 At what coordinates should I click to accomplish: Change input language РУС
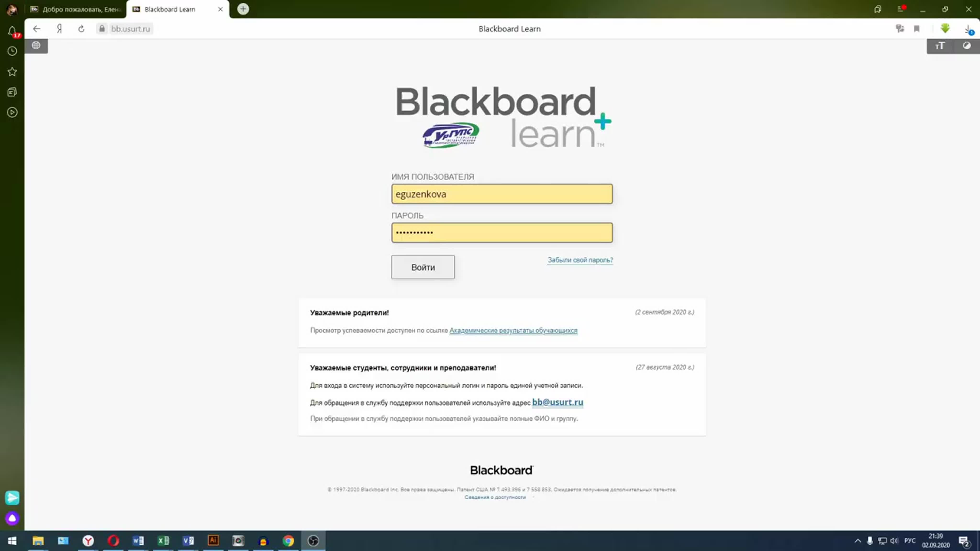[910, 540]
